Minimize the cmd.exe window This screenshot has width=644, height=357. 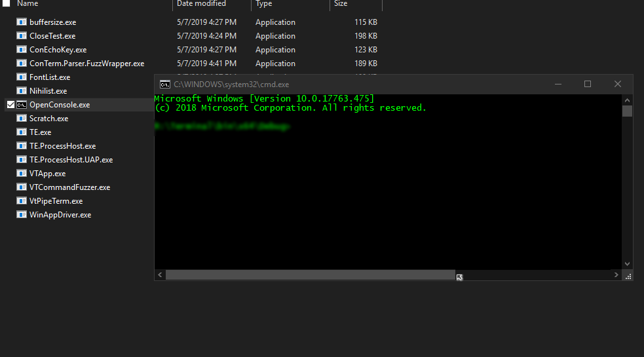[x=558, y=85]
